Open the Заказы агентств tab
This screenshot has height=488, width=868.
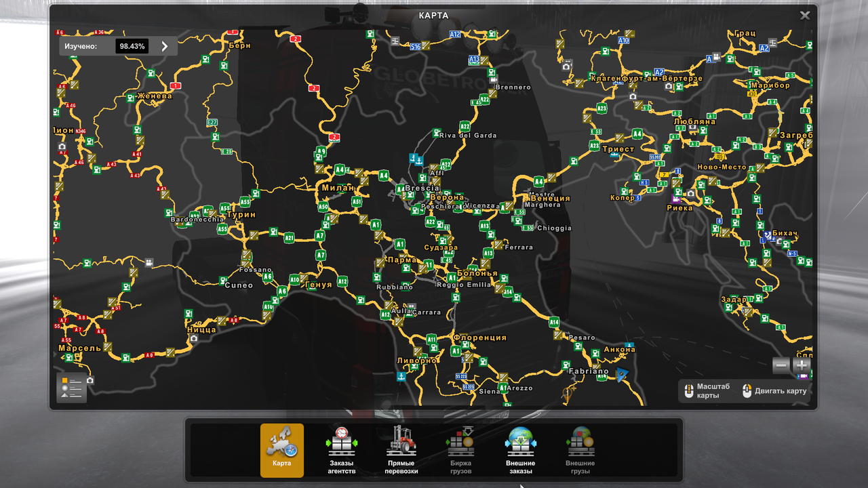click(342, 450)
